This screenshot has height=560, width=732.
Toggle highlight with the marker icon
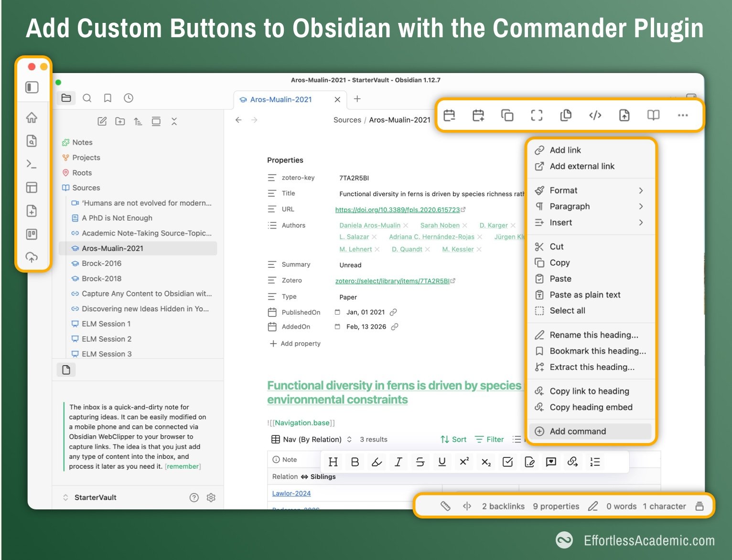377,462
